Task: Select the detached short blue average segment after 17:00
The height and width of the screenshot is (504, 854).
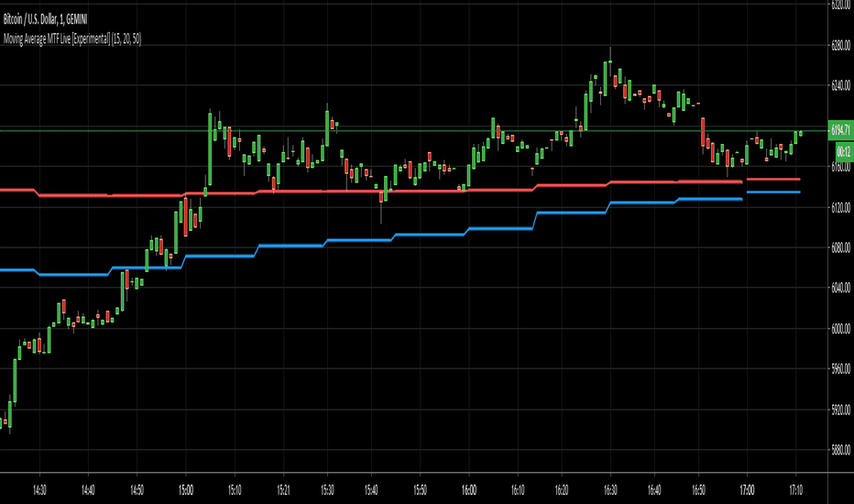Action: tap(773, 192)
